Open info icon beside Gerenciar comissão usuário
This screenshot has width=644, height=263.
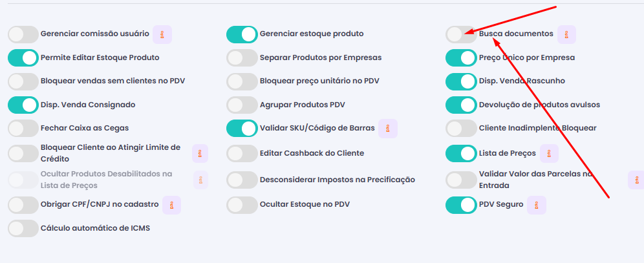click(x=162, y=34)
